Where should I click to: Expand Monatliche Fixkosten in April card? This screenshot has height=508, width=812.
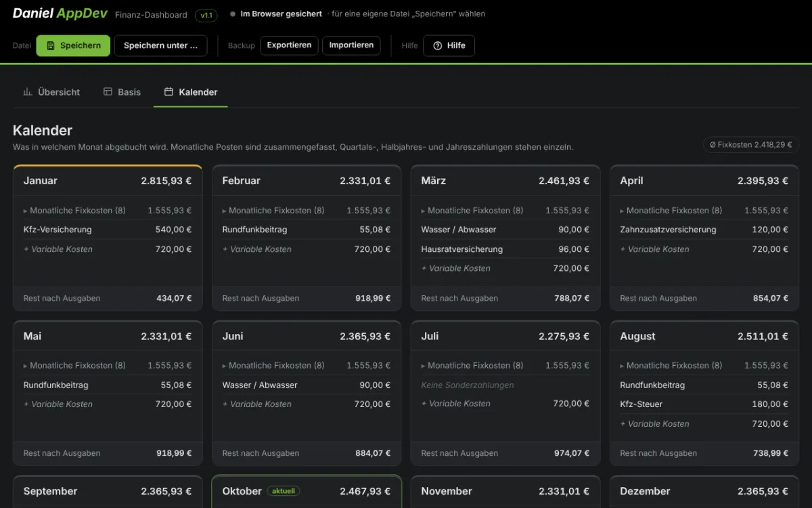point(671,211)
